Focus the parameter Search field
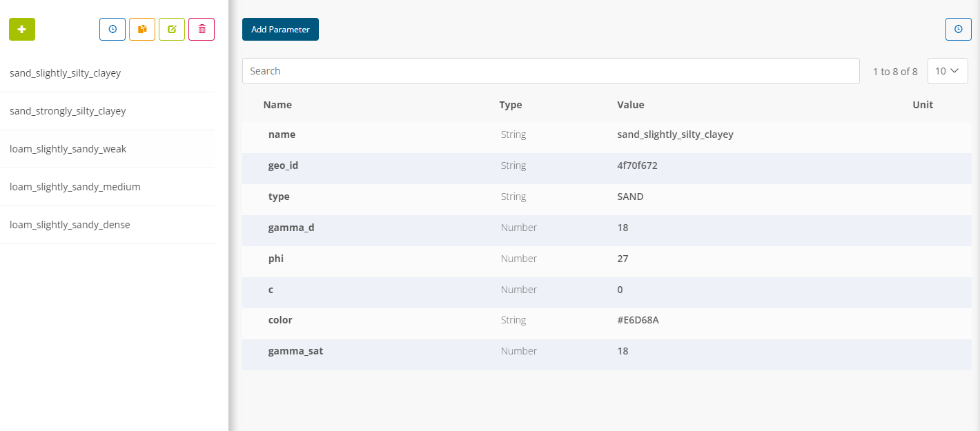 click(550, 71)
